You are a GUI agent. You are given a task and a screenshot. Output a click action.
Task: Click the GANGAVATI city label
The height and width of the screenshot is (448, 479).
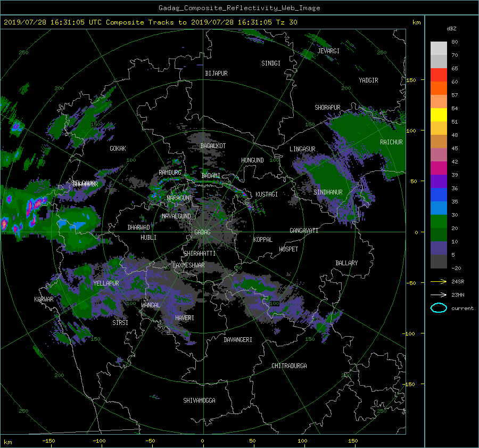point(304,230)
